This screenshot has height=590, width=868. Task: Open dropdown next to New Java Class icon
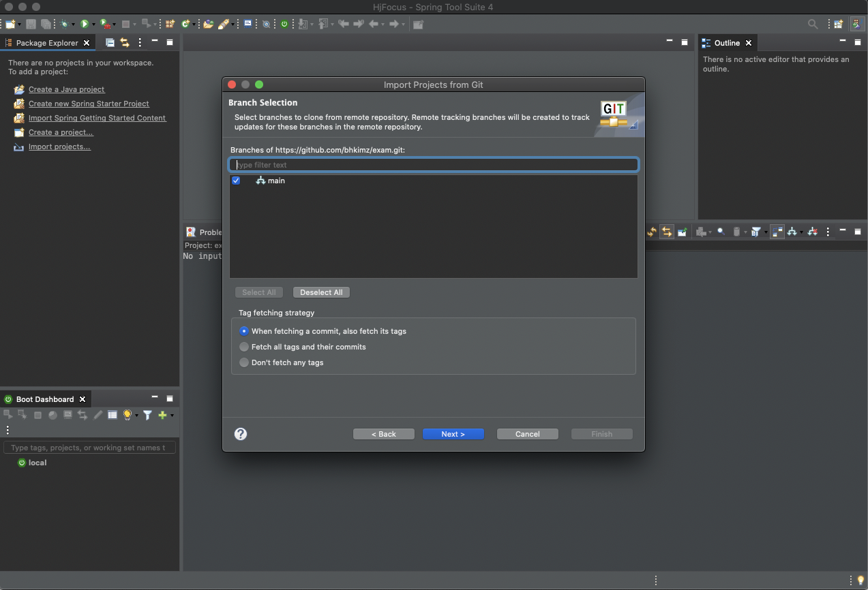point(194,25)
